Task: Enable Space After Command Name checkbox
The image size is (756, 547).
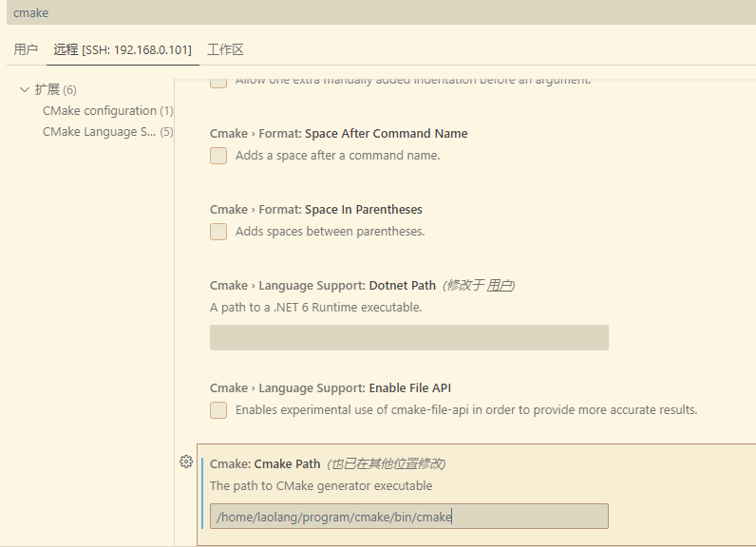Action: 218,156
